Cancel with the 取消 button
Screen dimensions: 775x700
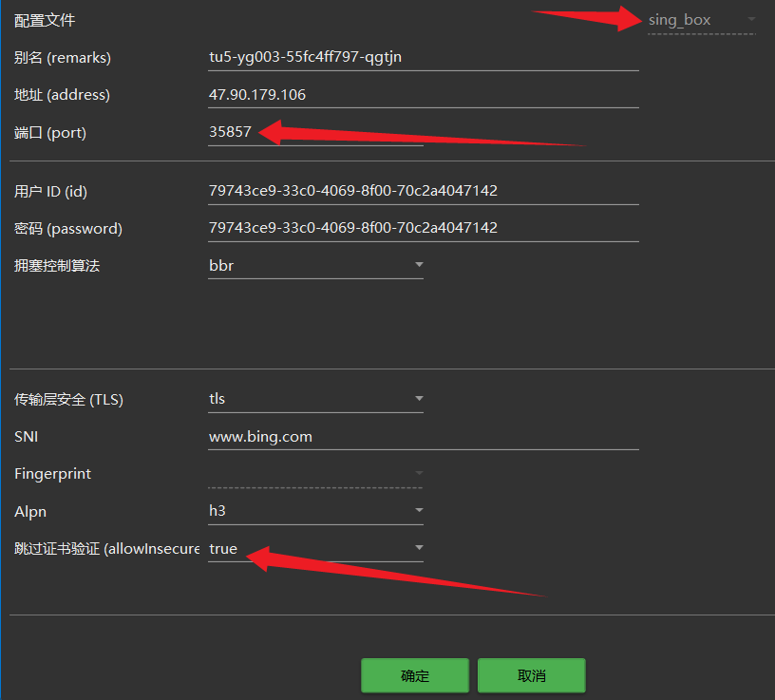(x=531, y=675)
